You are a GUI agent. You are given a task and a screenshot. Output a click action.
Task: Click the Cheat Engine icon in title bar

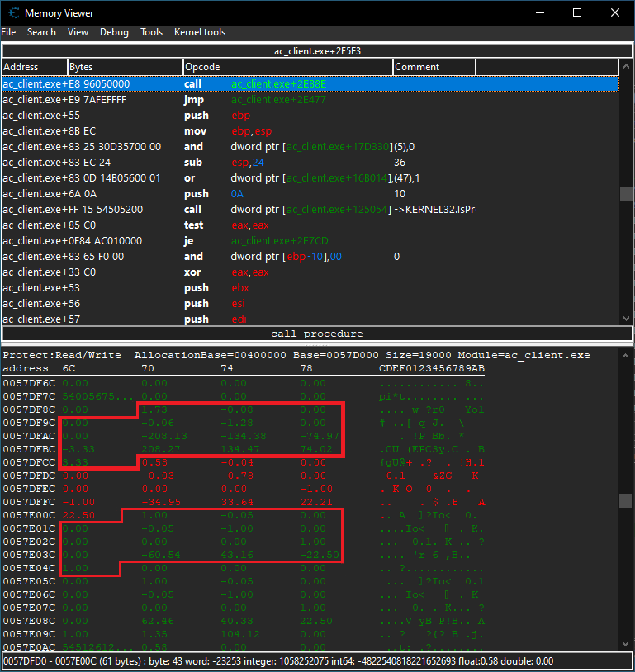(x=12, y=12)
